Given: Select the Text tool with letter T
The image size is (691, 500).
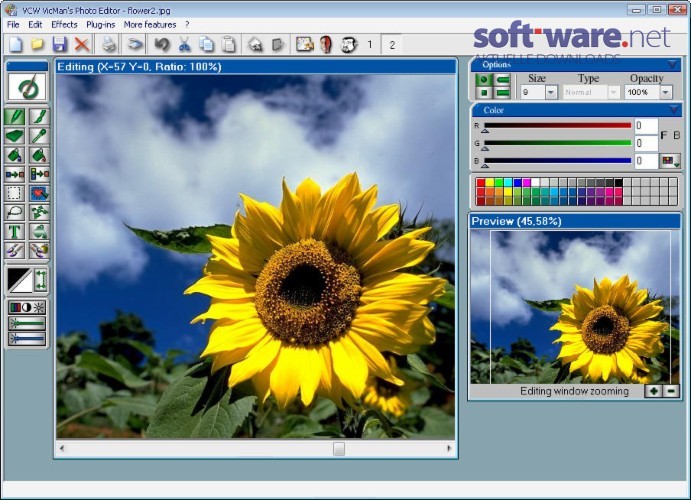Looking at the screenshot, I should [x=15, y=231].
